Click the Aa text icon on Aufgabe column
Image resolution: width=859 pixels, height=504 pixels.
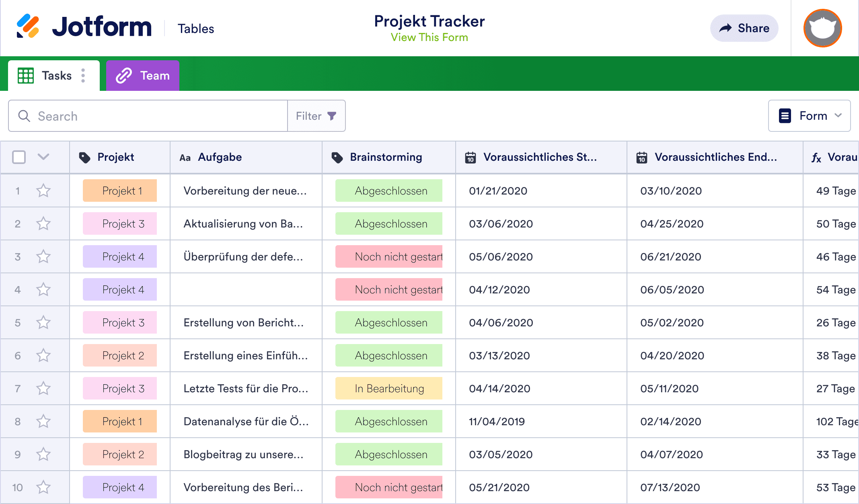[186, 157]
